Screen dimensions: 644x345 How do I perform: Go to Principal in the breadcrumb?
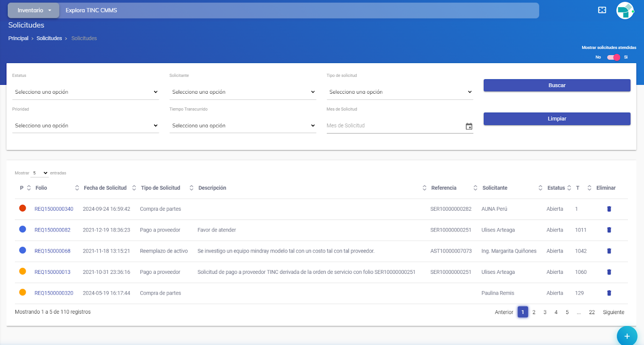18,38
